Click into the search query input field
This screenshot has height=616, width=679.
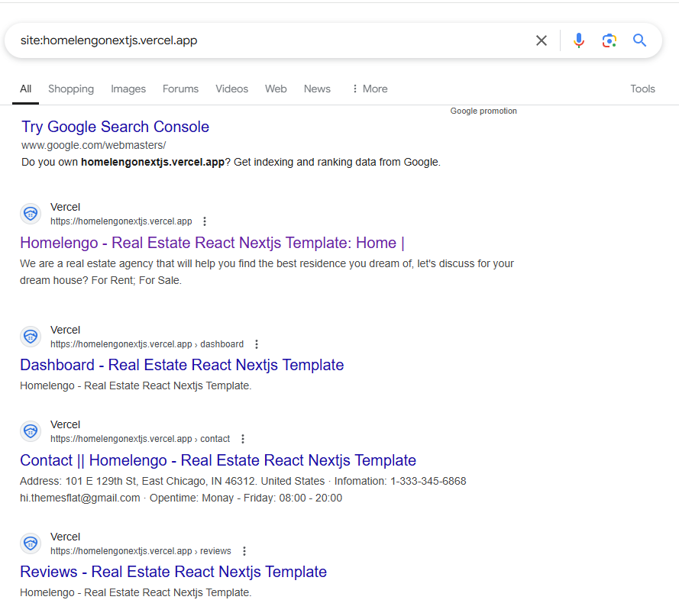coord(267,40)
